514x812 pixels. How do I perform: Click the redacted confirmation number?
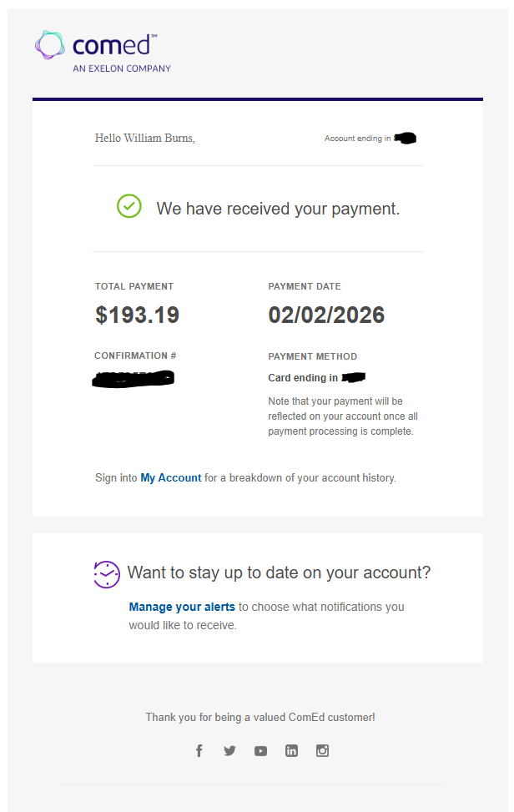134,379
